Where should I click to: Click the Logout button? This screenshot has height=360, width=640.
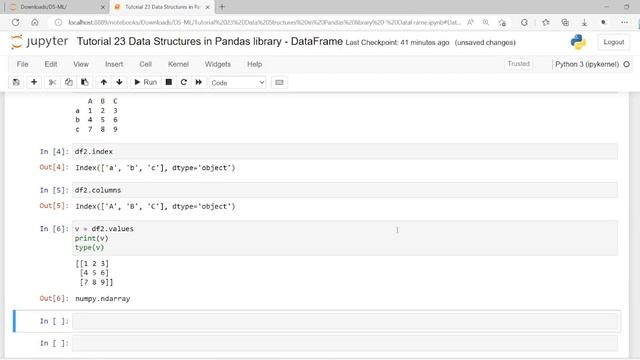[613, 42]
